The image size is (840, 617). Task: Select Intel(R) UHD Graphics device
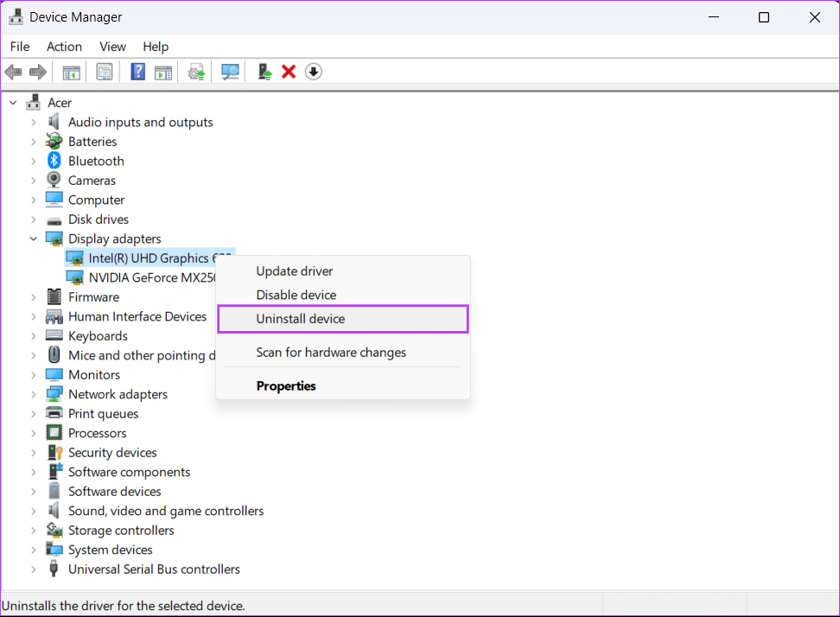tap(151, 258)
